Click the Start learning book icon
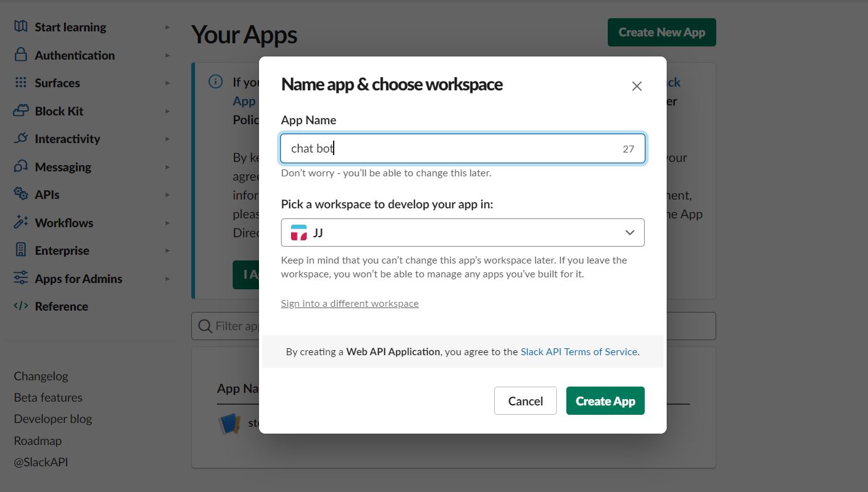 (21, 26)
